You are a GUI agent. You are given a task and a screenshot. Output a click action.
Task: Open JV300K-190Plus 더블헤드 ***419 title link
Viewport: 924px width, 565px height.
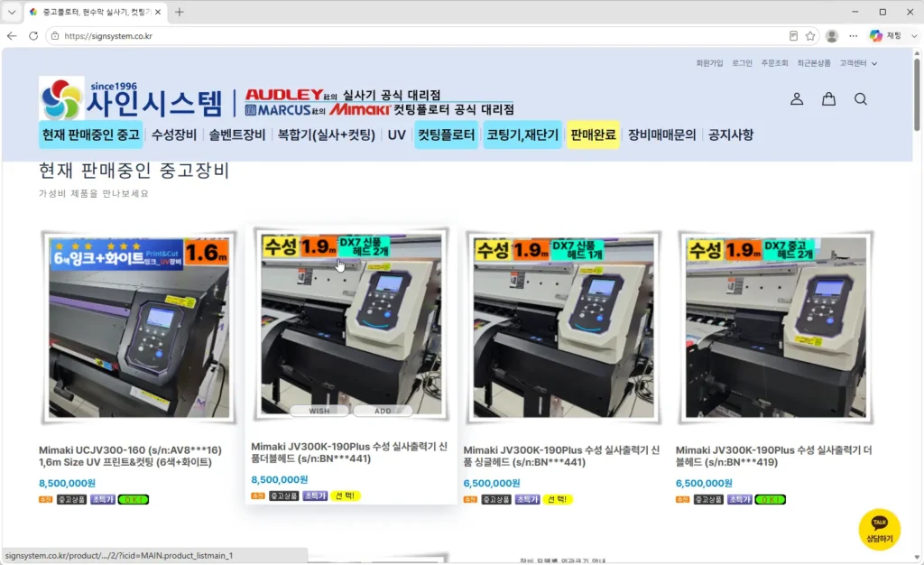pos(773,456)
